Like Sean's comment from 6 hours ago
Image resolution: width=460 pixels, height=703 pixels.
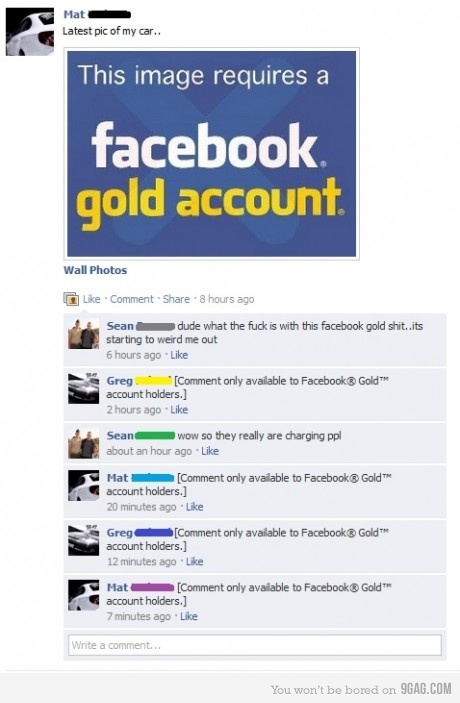179,355
